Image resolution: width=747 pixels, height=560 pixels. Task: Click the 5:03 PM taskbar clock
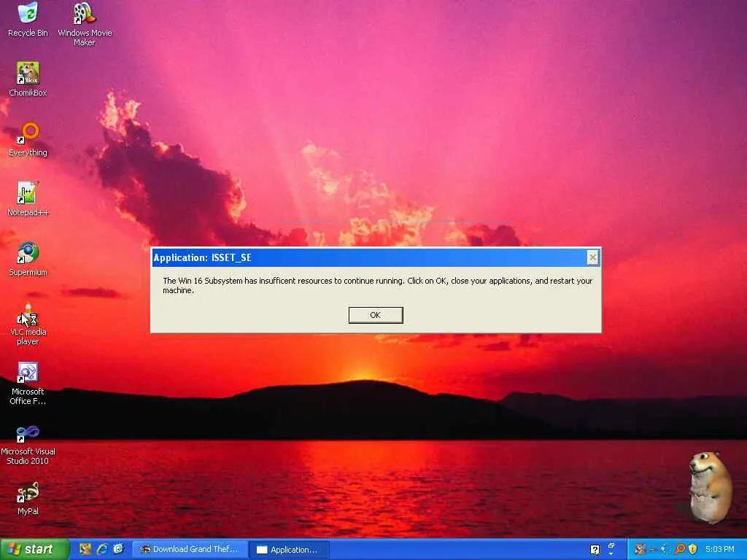click(x=720, y=549)
